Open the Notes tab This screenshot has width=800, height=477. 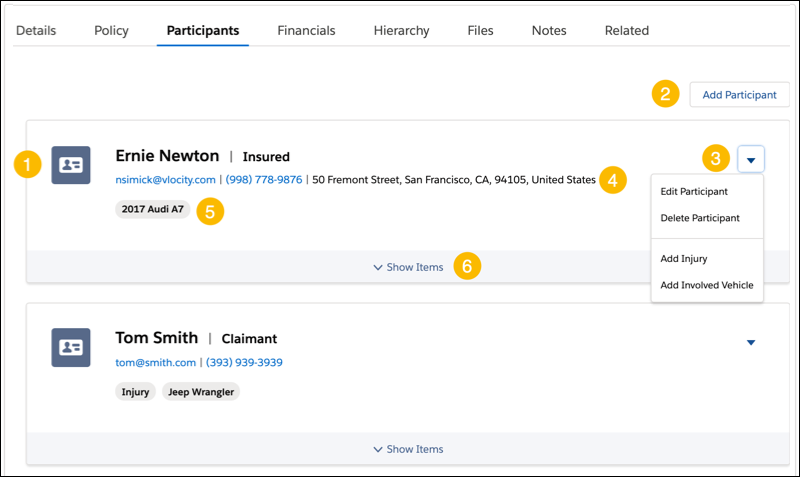point(549,31)
